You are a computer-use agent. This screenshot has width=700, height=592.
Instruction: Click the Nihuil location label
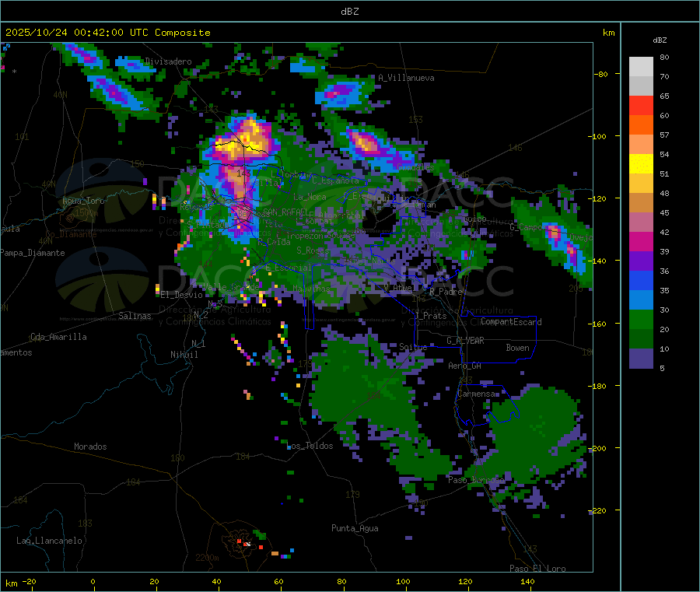pyautogui.click(x=184, y=355)
